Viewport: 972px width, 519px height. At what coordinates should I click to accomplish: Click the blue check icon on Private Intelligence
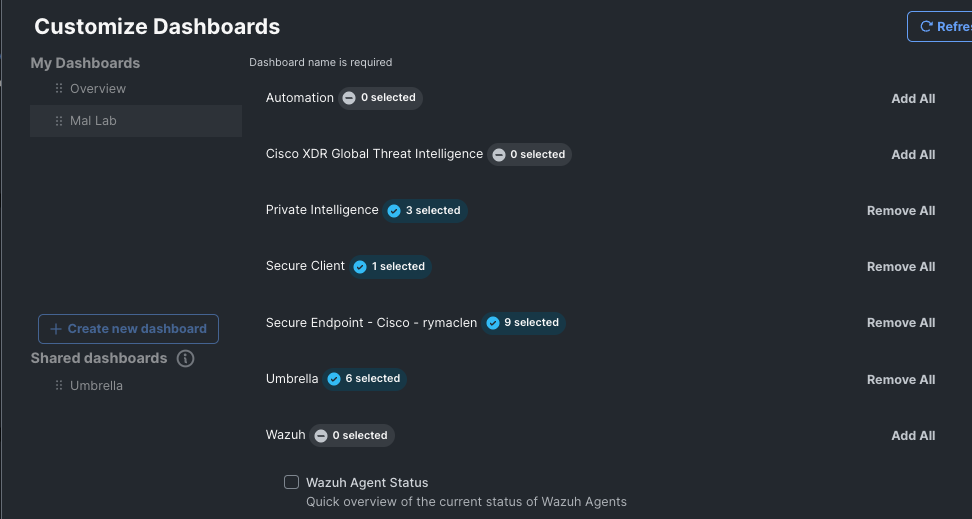pyautogui.click(x=393, y=211)
